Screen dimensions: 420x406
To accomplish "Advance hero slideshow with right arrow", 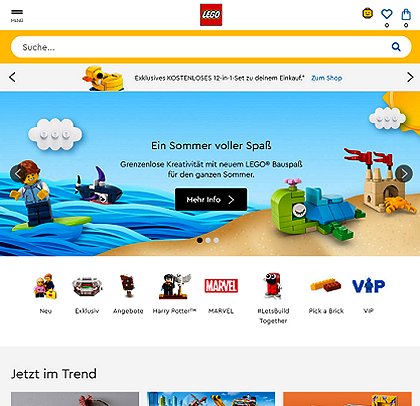I will (x=404, y=174).
